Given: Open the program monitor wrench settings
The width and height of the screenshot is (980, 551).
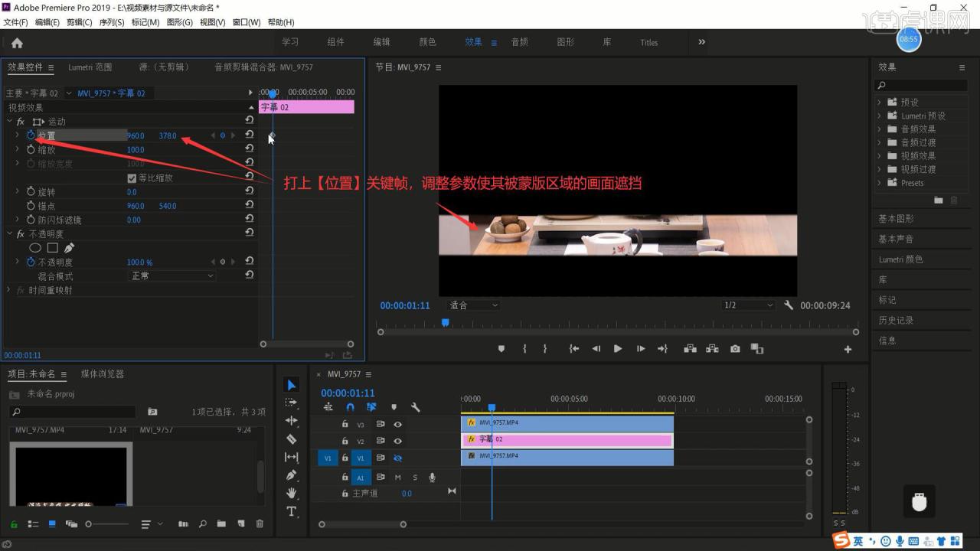Looking at the screenshot, I should pyautogui.click(x=789, y=305).
